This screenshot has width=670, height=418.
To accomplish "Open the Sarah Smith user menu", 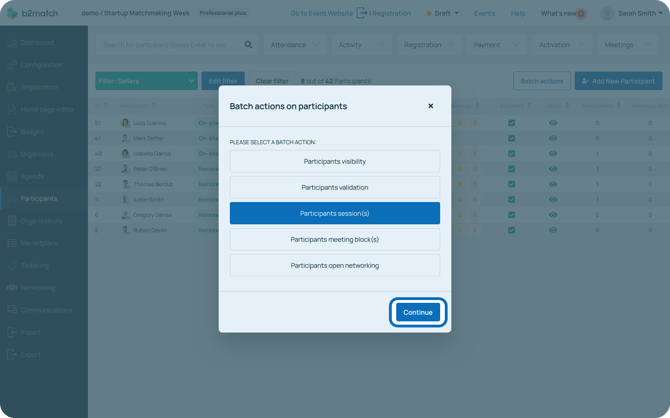I will (x=640, y=13).
